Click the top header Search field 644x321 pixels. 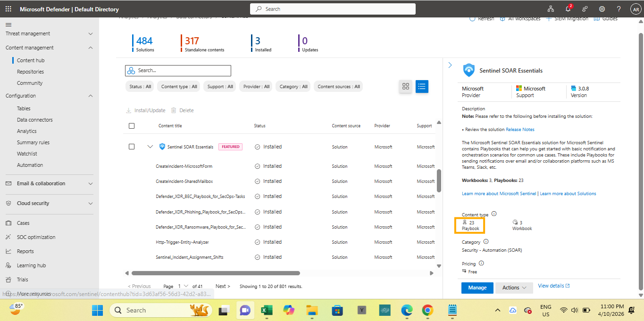pyautogui.click(x=333, y=9)
